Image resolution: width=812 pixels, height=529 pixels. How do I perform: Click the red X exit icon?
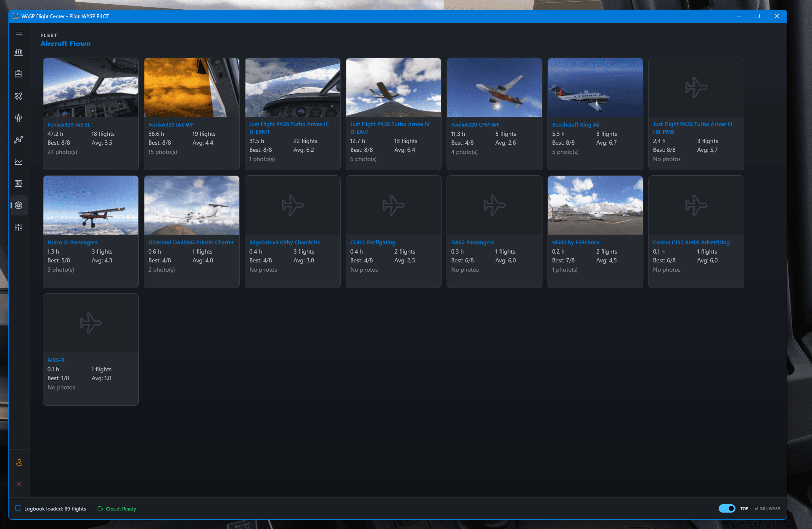(x=19, y=484)
